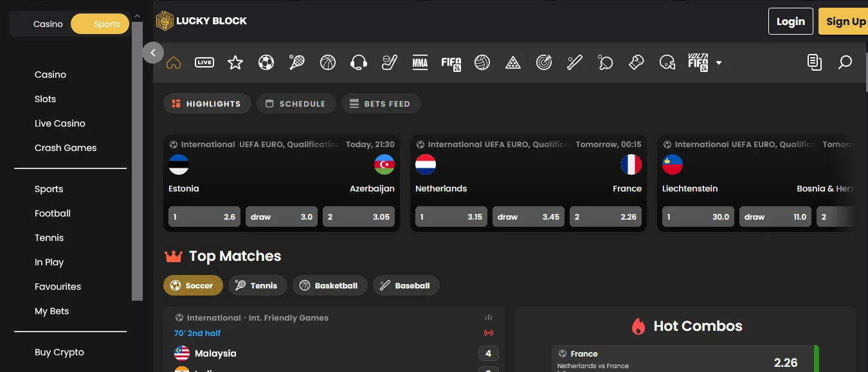The width and height of the screenshot is (868, 372).
Task: Open Buy Crypto in the sidebar
Action: 59,352
